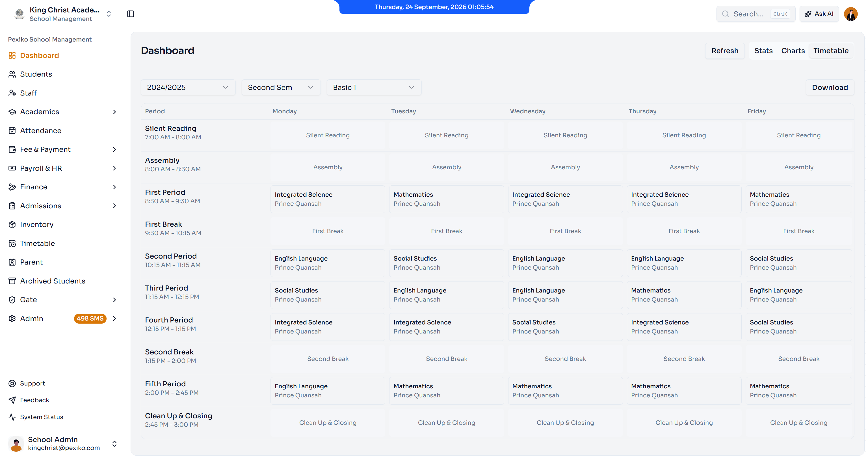Open the 2024/2025 academic year dropdown
This screenshot has height=457, width=868.
tap(188, 87)
